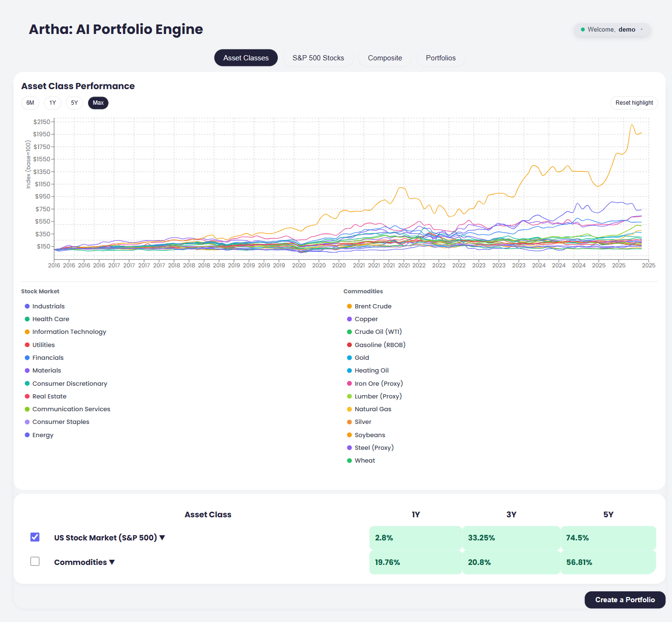Highlight Iron Ore (Proxy) legend entry
The height and width of the screenshot is (622, 672).
point(375,384)
